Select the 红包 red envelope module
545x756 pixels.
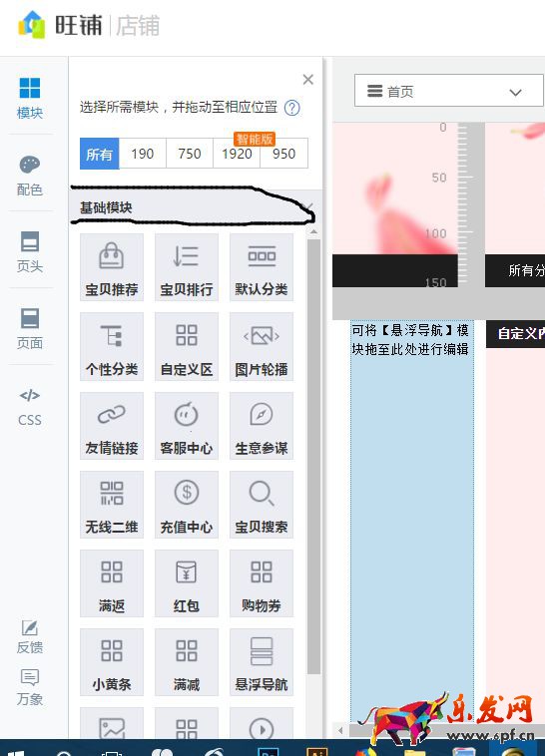(187, 583)
